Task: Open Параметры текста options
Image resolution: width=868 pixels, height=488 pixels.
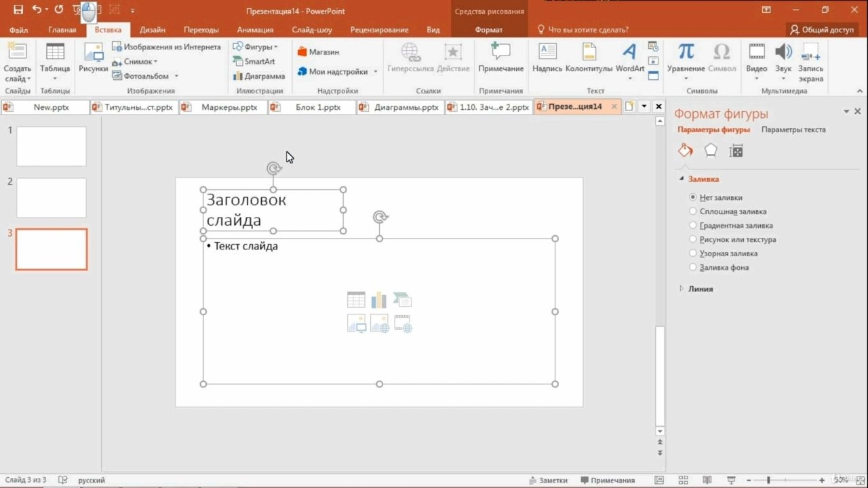Action: (793, 129)
